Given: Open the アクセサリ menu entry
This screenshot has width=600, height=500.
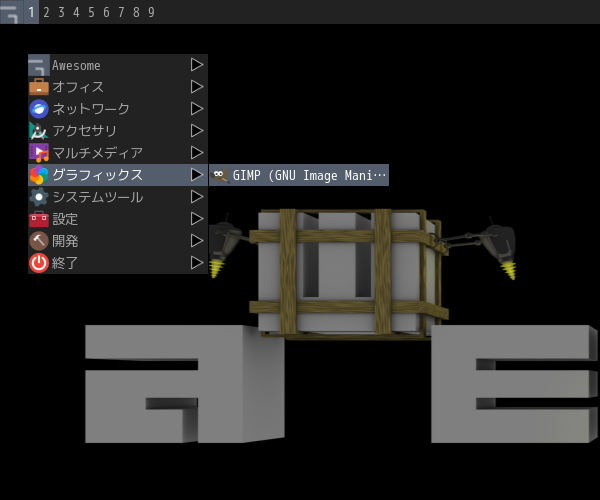Looking at the screenshot, I should pyautogui.click(x=118, y=131).
